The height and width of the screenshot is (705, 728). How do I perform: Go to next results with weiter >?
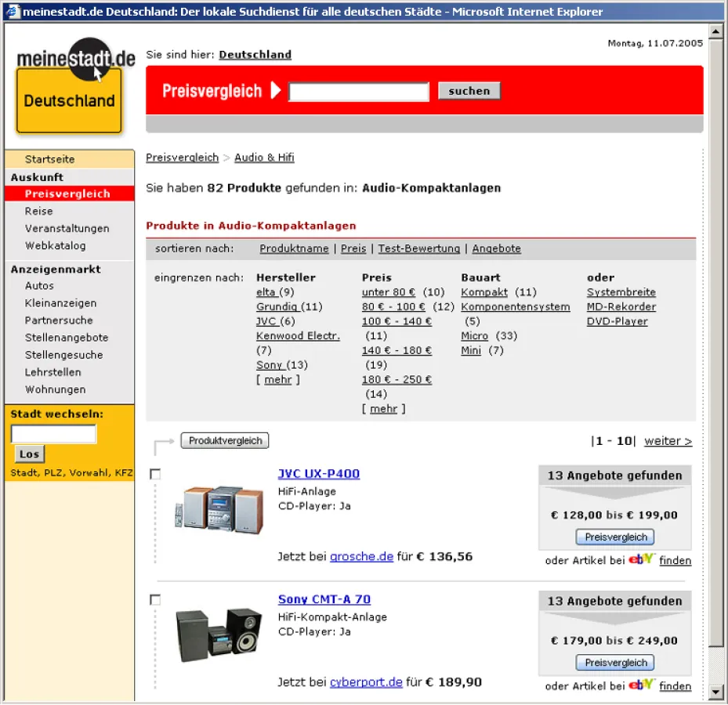click(x=668, y=441)
